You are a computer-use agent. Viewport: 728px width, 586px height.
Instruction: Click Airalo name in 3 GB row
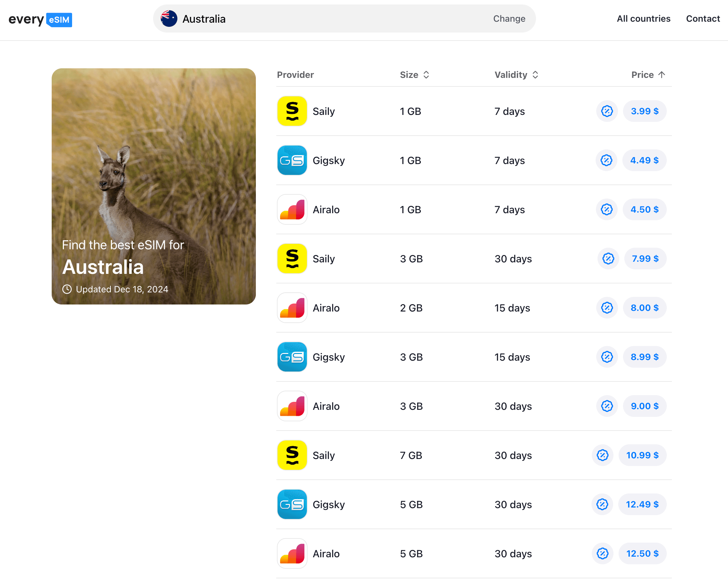(x=326, y=406)
